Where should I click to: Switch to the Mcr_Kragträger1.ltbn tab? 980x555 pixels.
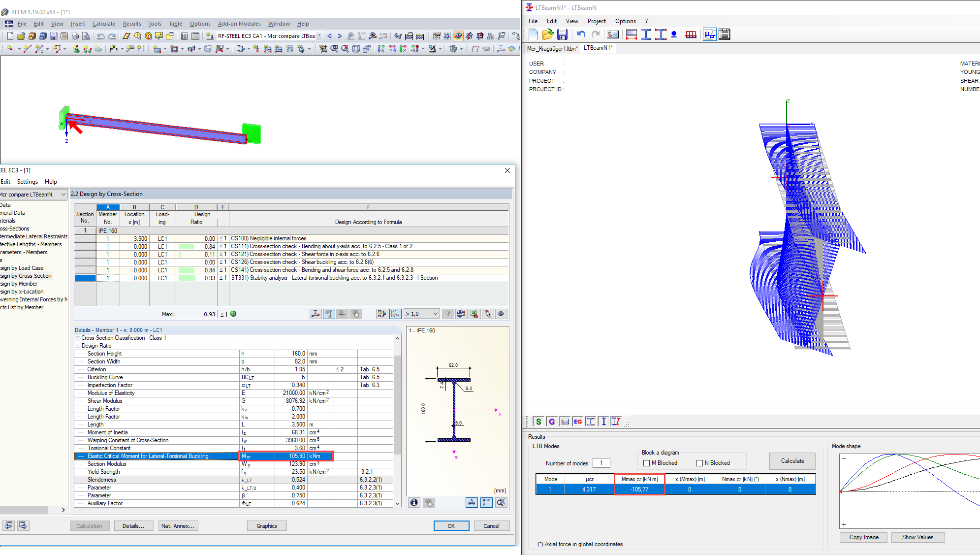pyautogui.click(x=551, y=49)
